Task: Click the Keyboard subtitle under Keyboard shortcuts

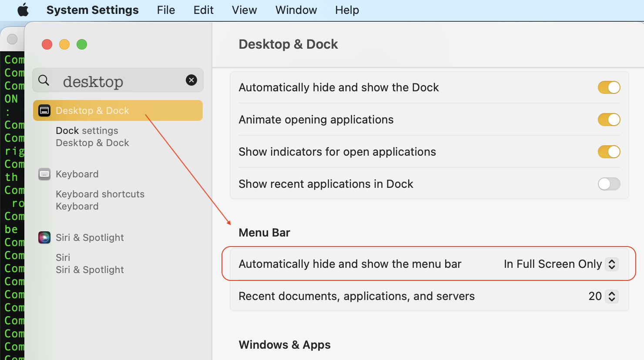Action: click(x=77, y=206)
